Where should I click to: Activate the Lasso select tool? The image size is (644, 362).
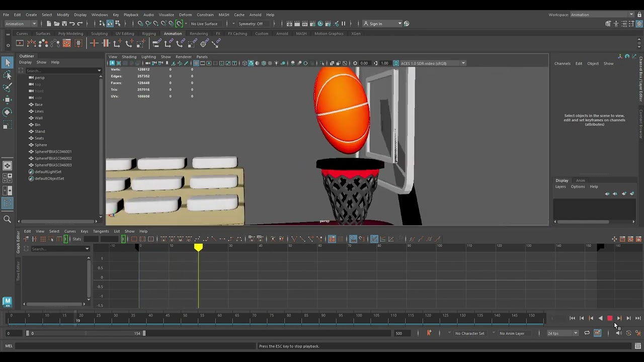[x=8, y=75]
